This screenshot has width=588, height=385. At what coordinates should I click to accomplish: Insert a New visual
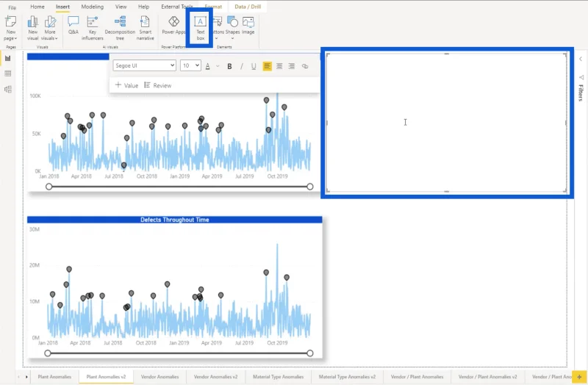click(32, 28)
